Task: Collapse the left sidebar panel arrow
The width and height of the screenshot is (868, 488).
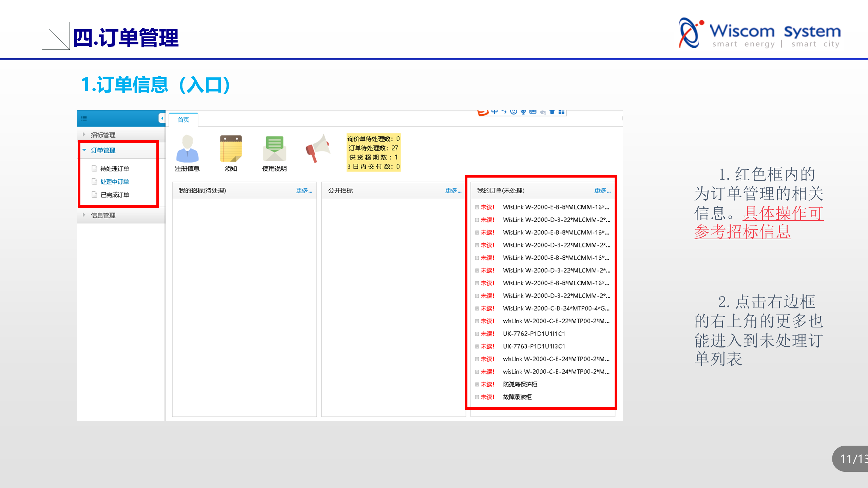Action: (x=162, y=118)
